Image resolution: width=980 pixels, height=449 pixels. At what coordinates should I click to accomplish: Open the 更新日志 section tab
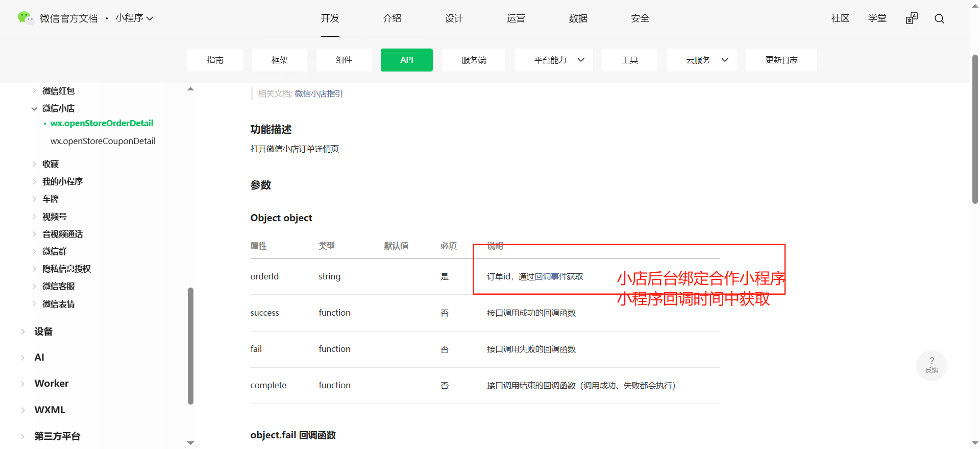click(781, 60)
